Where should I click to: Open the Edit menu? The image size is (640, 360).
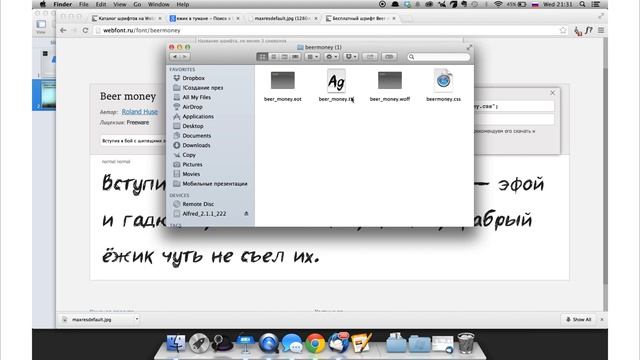tap(101, 4)
